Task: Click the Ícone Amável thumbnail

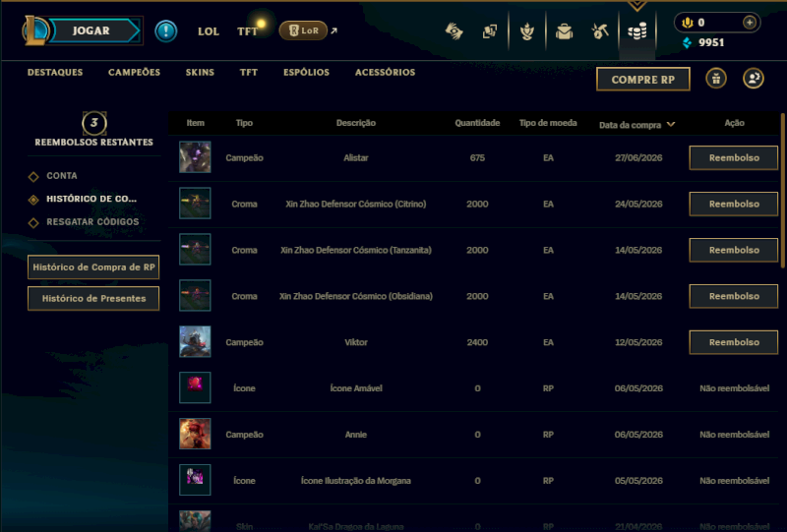Action: (x=195, y=388)
